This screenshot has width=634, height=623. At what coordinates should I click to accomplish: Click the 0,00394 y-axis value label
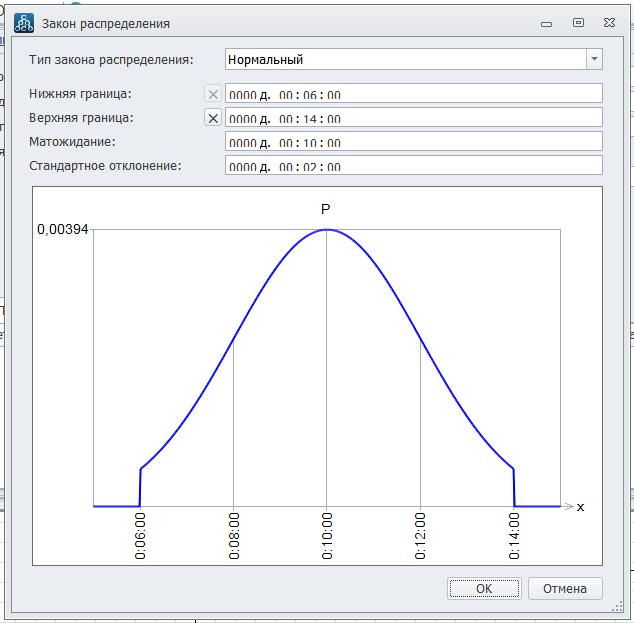(x=63, y=229)
